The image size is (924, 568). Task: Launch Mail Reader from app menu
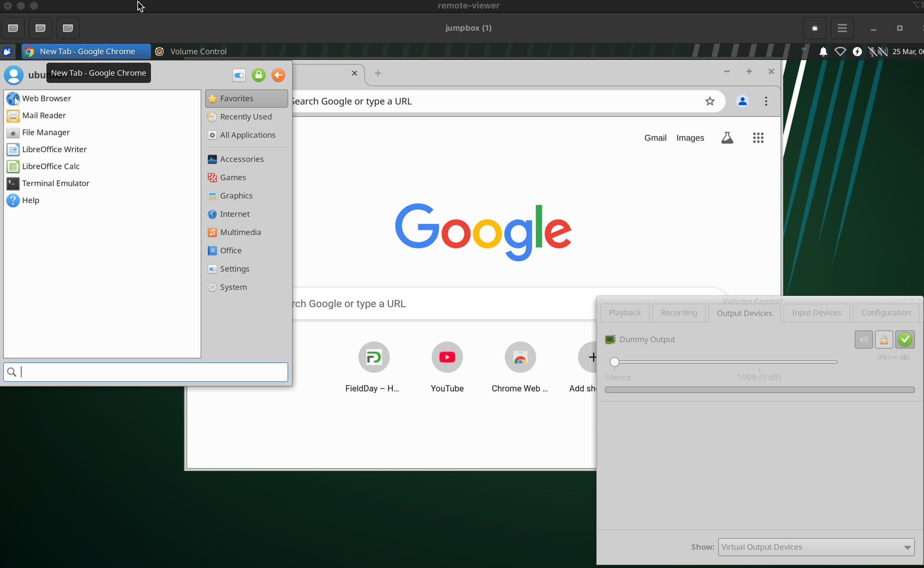[102, 115]
